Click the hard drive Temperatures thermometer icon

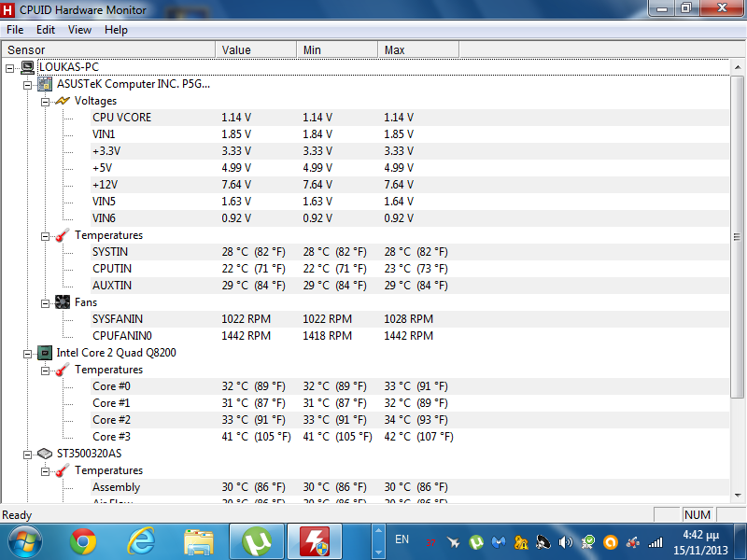pyautogui.click(x=63, y=470)
